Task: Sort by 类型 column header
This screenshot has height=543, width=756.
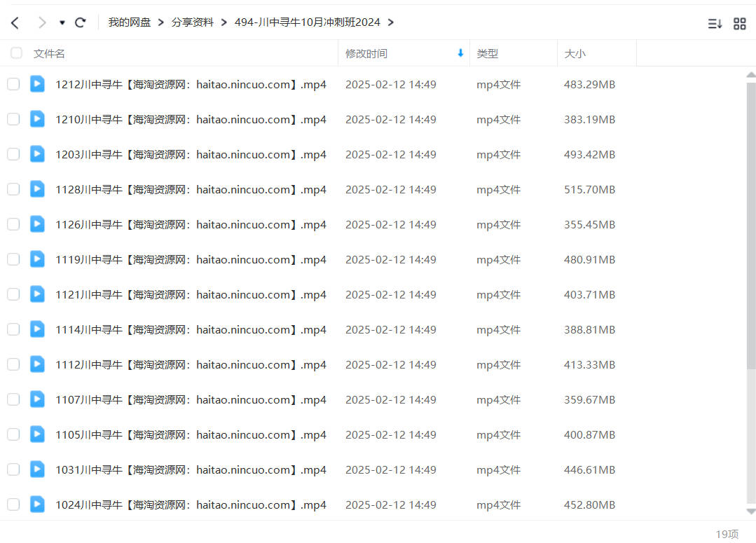Action: [487, 53]
